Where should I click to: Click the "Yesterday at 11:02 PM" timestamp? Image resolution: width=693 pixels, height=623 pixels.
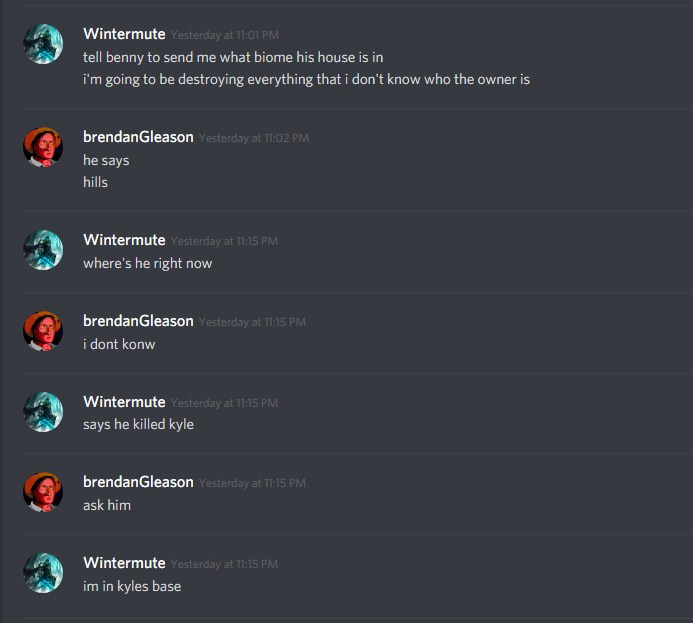click(x=254, y=138)
